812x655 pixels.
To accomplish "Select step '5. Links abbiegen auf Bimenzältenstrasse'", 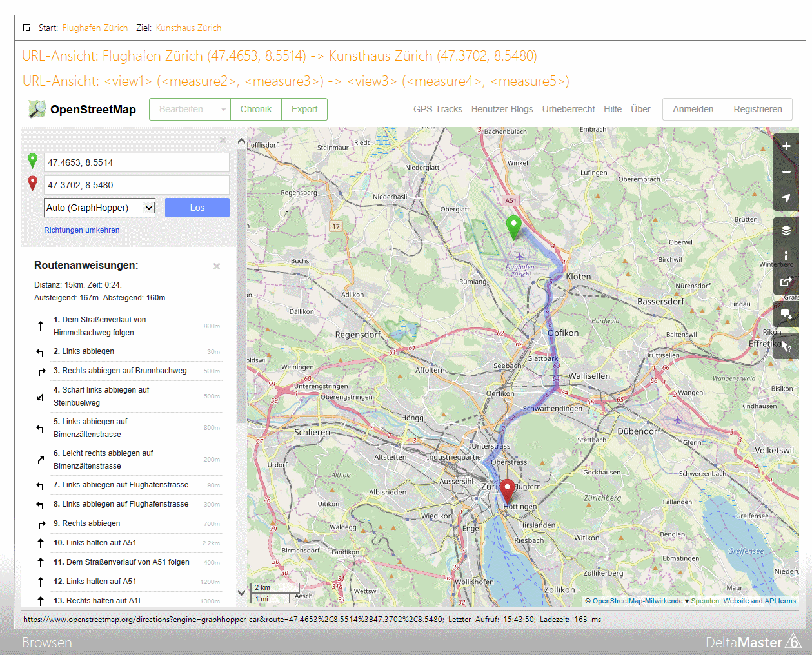I will 129,428.
